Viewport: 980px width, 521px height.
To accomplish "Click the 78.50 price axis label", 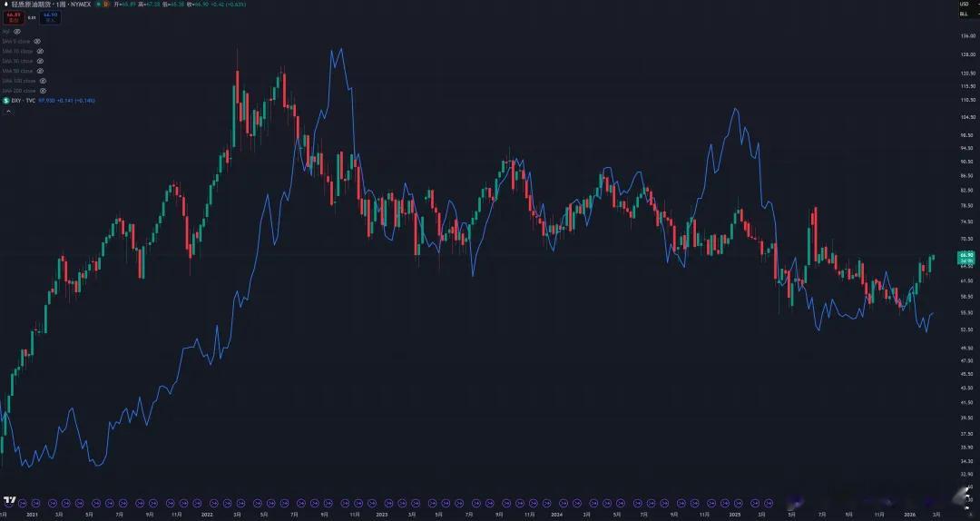I will coord(967,205).
